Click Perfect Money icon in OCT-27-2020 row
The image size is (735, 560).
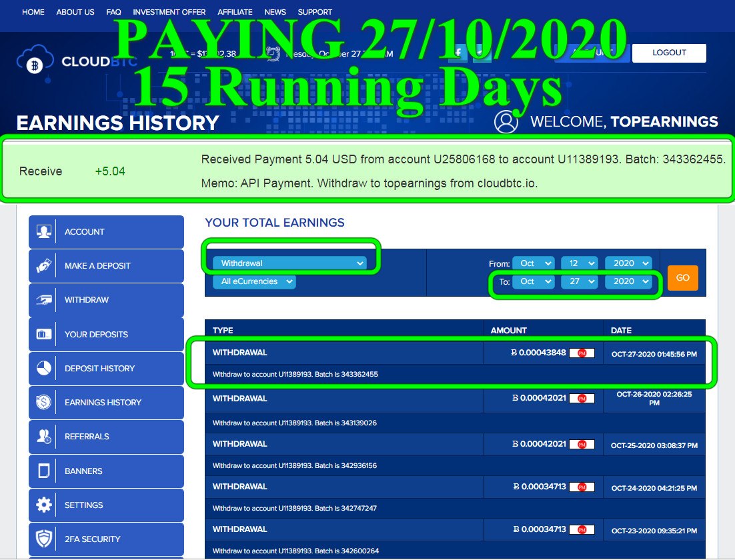[582, 353]
